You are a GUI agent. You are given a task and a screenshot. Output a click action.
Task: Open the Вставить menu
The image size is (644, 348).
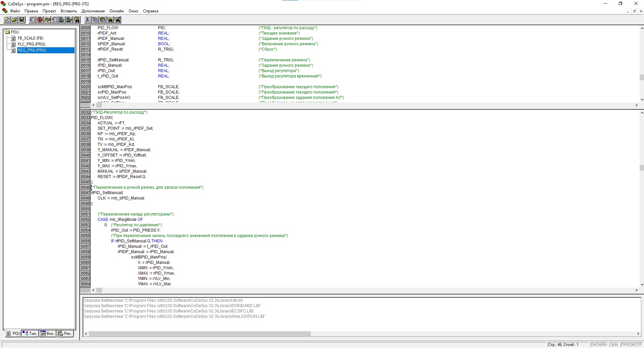[x=69, y=11]
